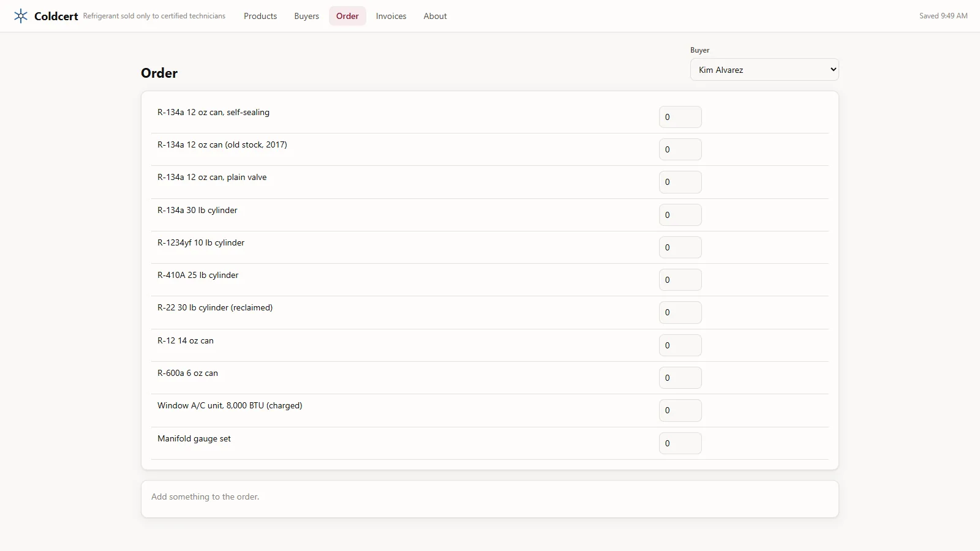Focus quantity box for R-600a 6 oz can
Image resolution: width=980 pixels, height=551 pixels.
click(680, 378)
